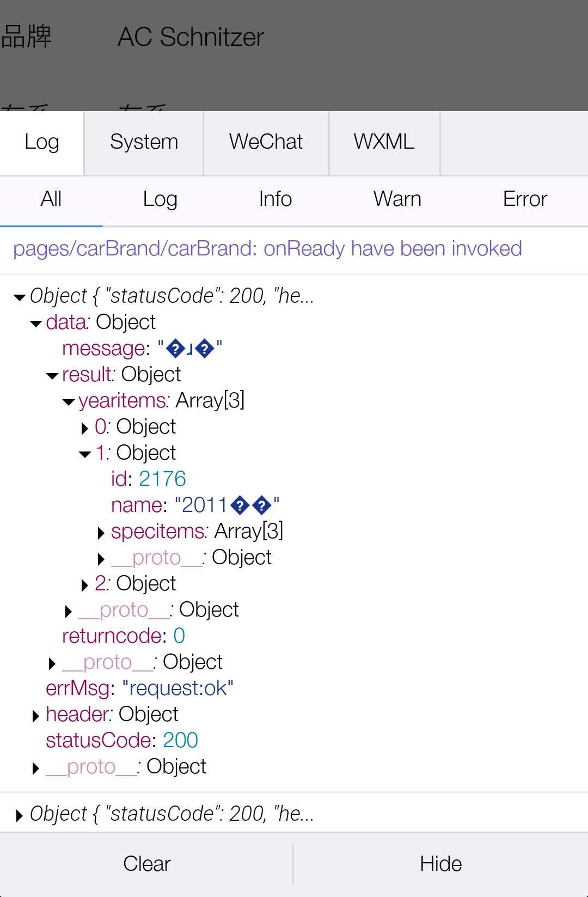The image size is (588, 897).
Task: Select the Info filter
Action: 275,199
